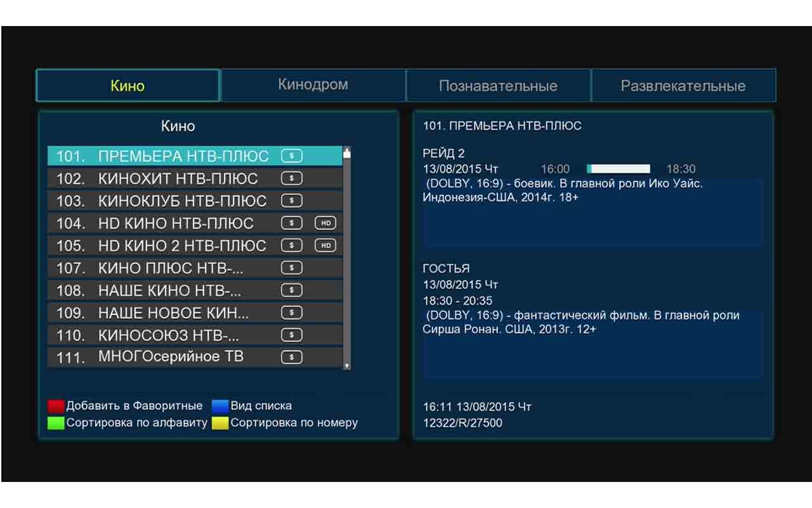This screenshot has height=508, width=812.
Task: Switch to the Кино tab
Action: pos(128,85)
